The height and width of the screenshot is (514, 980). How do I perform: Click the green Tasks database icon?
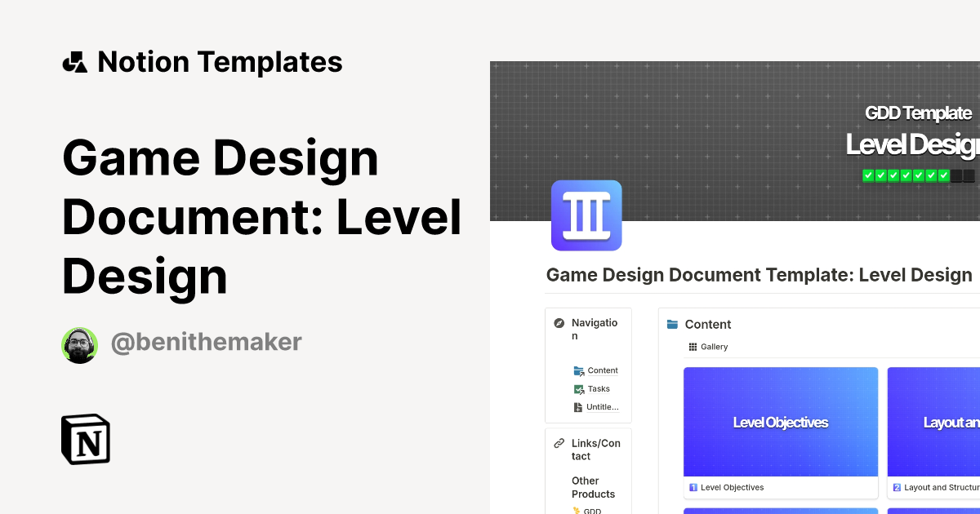point(580,388)
